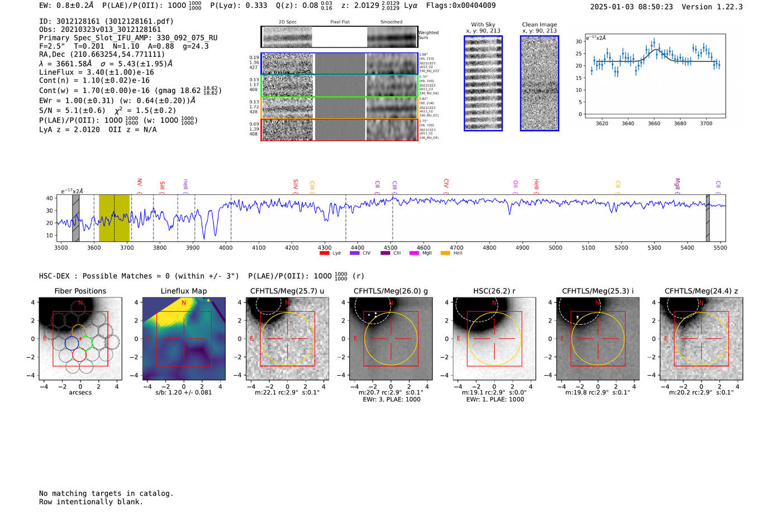Click the Gaussian emission line fit plot

655,76
